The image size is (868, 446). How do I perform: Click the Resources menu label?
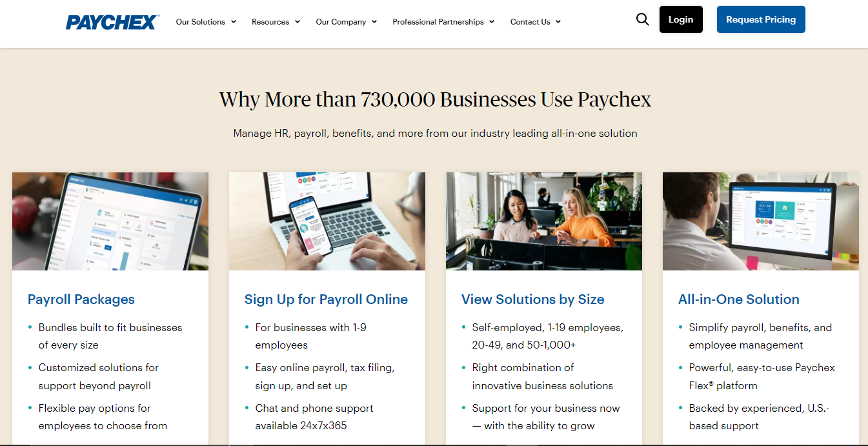click(x=270, y=22)
